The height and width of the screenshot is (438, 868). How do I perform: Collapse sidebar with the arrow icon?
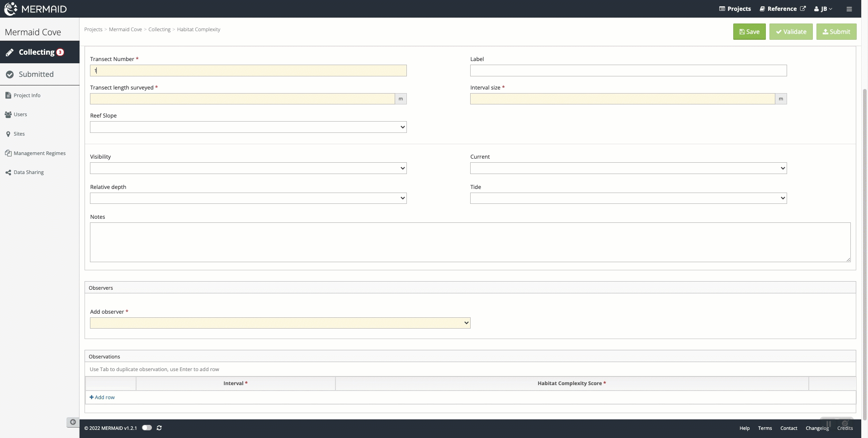pos(73,422)
